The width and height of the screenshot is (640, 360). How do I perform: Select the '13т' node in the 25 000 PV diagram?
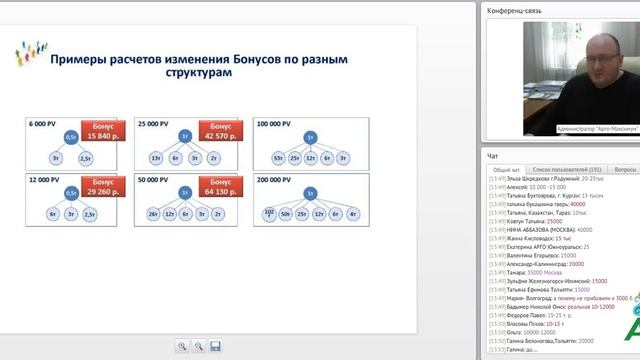click(156, 158)
